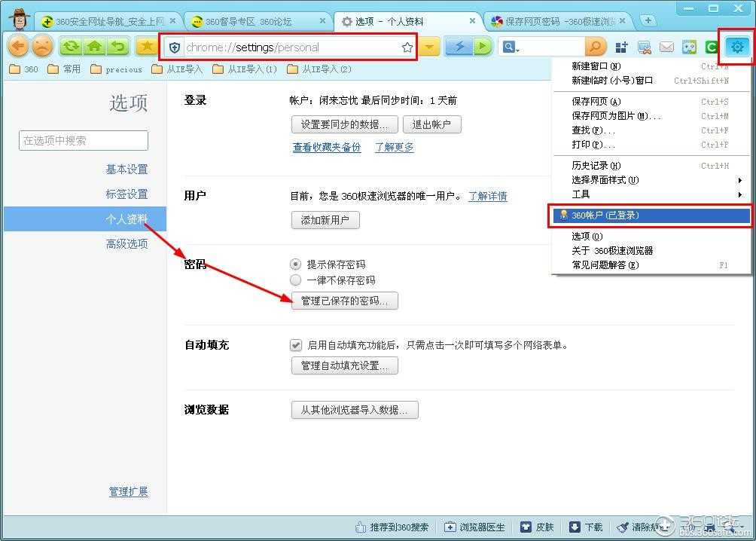Click green undo closed tab icon
The image size is (756, 541).
pos(117,47)
